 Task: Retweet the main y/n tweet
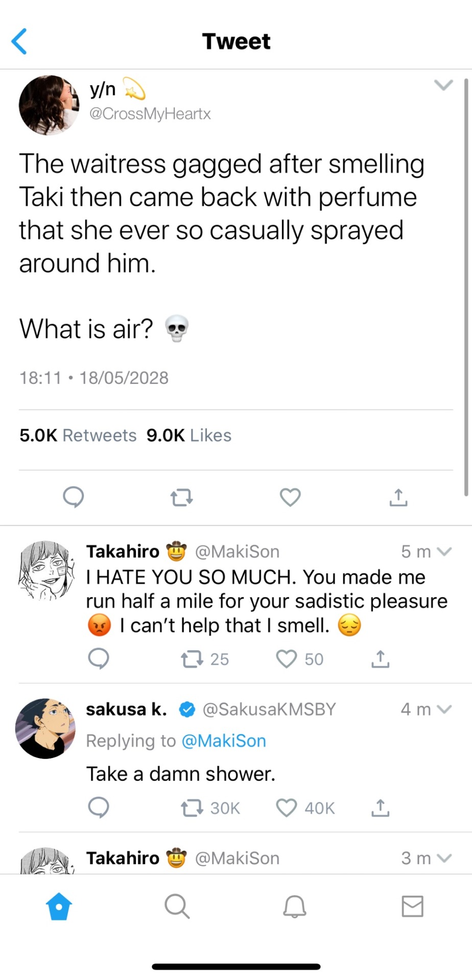tap(181, 497)
